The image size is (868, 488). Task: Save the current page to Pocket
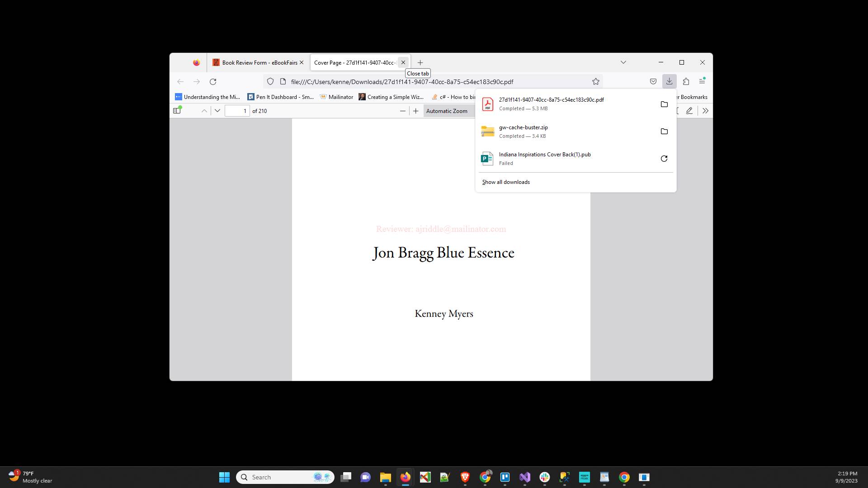(653, 81)
